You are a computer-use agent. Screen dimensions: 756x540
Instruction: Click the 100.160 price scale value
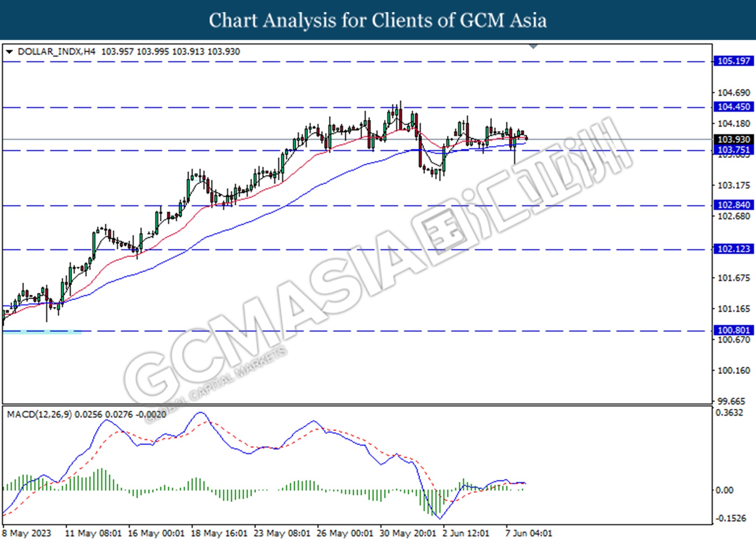point(734,371)
